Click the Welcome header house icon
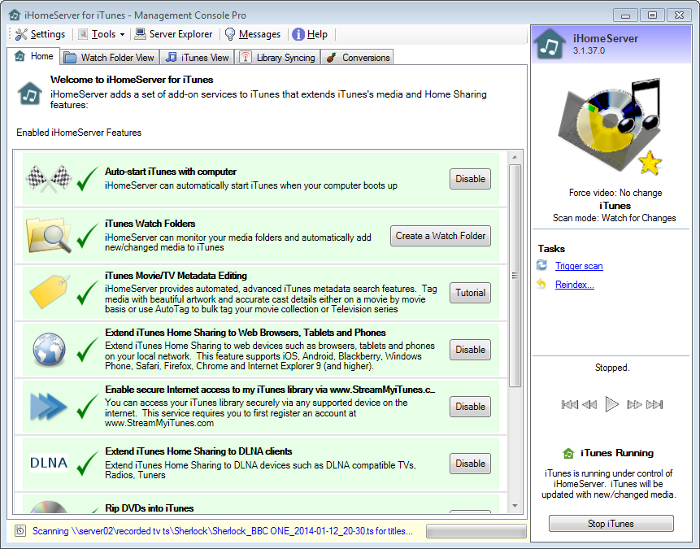Screen dimensions: 700x549 30,93
